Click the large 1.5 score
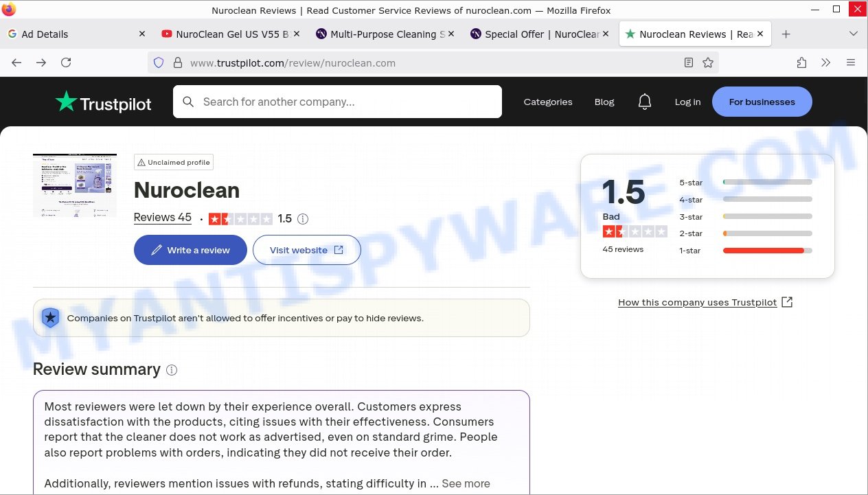The height and width of the screenshot is (495, 868). click(x=624, y=193)
